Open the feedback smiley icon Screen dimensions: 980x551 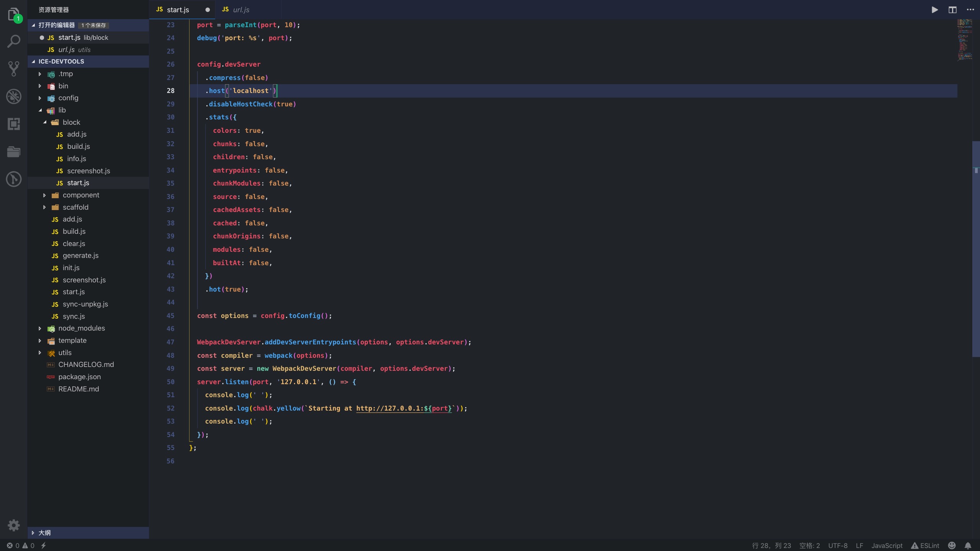pyautogui.click(x=952, y=546)
